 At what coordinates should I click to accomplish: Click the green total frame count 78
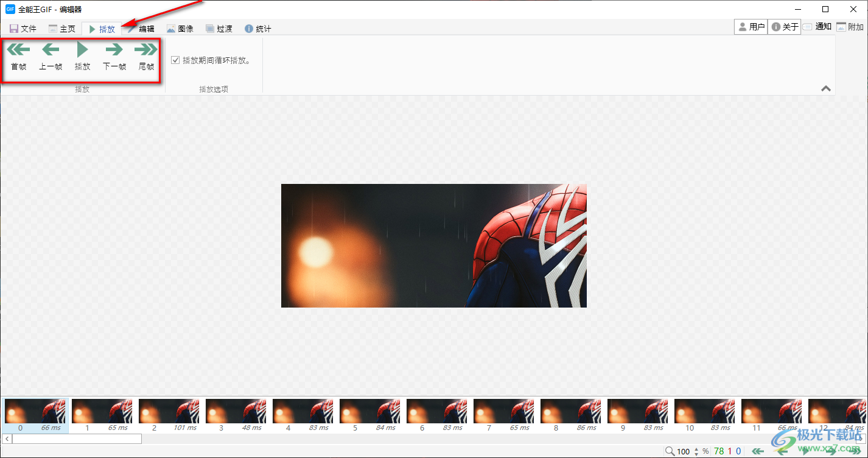click(x=719, y=451)
